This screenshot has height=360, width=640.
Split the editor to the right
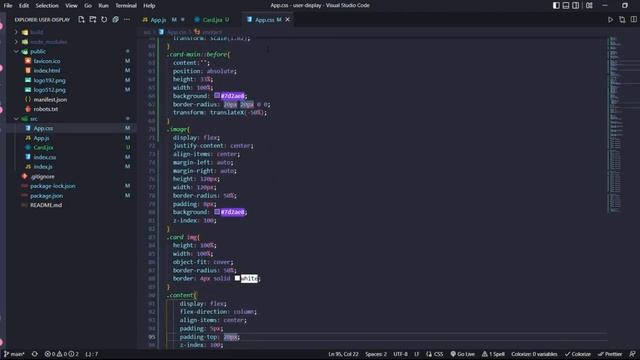[633, 20]
